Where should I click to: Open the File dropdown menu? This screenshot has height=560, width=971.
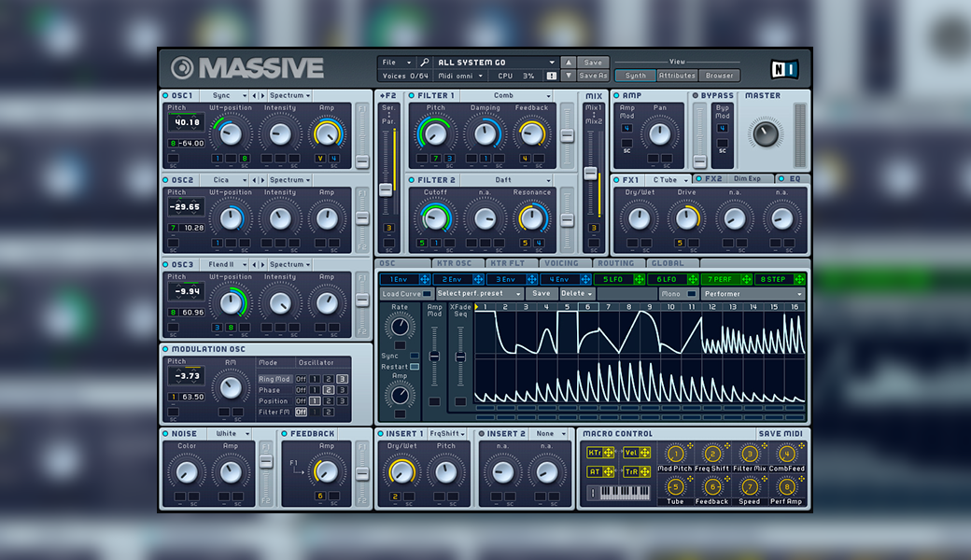tap(396, 63)
